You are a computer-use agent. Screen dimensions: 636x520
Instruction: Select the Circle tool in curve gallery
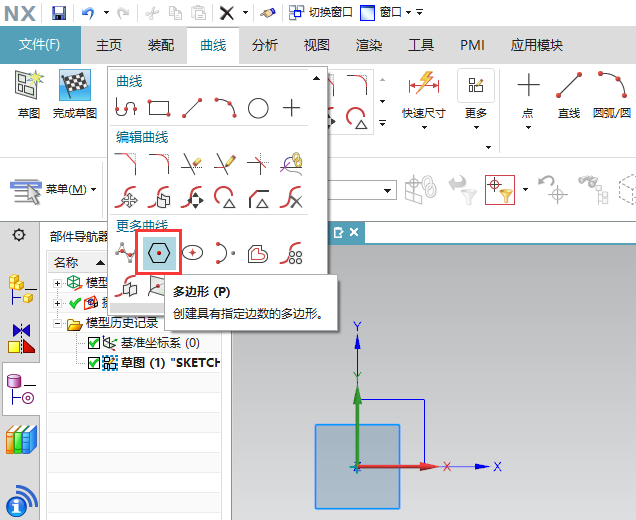point(258,108)
